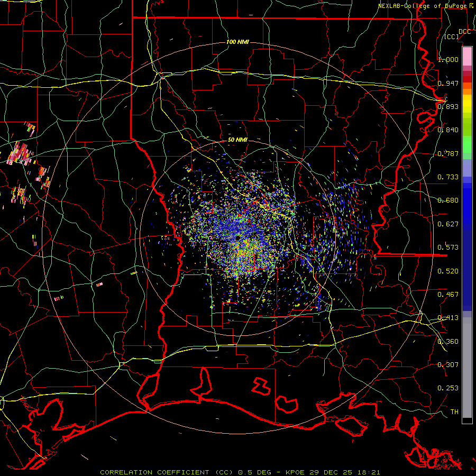Click the 0.680 scale value
The width and height of the screenshot is (476, 476).
448,200
